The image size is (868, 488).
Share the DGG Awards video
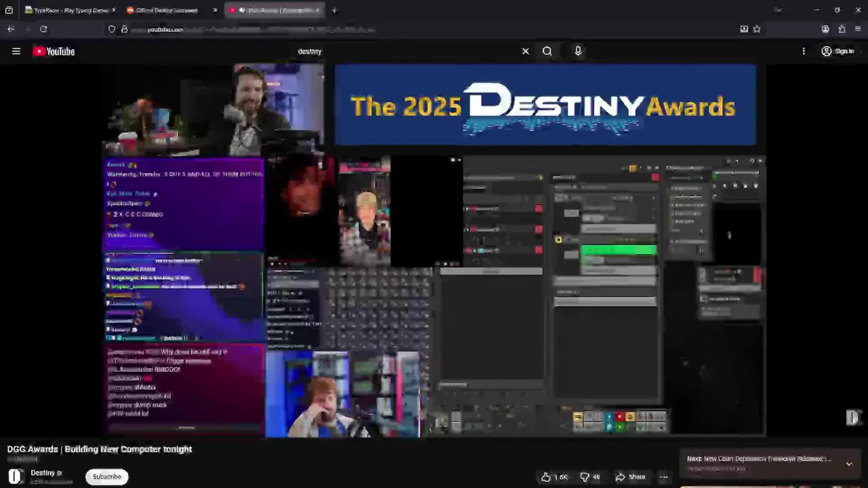tap(630, 477)
